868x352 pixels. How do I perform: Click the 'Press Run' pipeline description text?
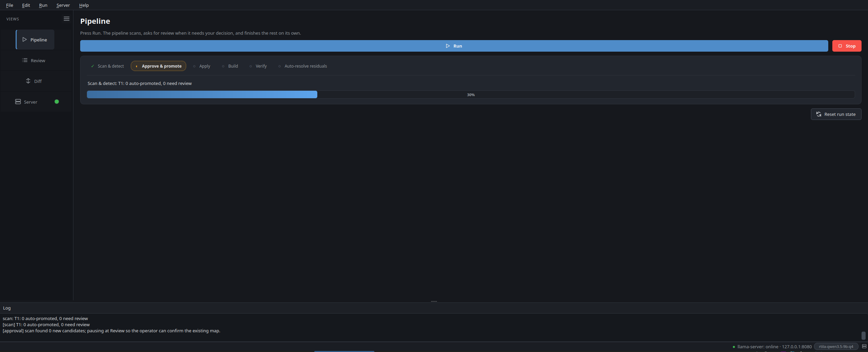tap(191, 33)
